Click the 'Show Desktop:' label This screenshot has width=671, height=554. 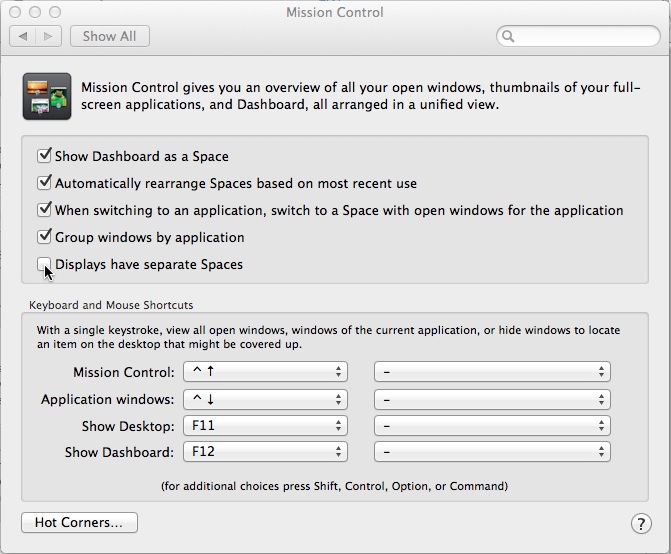coord(128,426)
